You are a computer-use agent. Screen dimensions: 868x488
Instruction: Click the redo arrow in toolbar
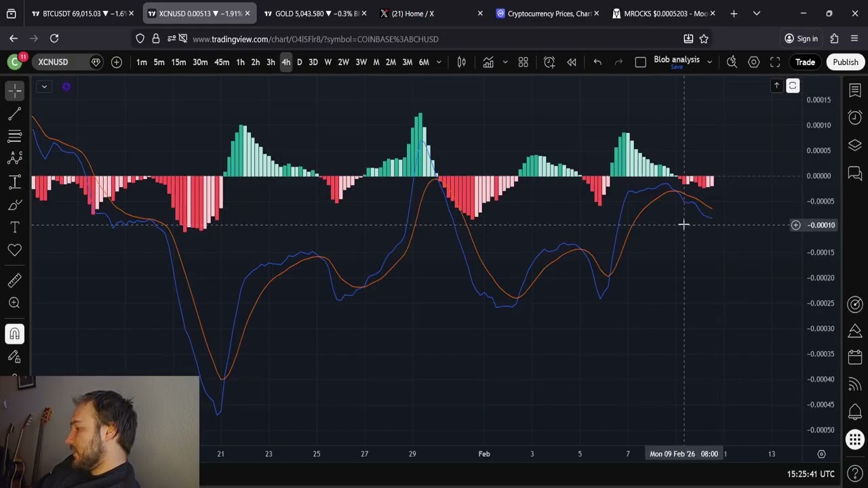pyautogui.click(x=618, y=62)
